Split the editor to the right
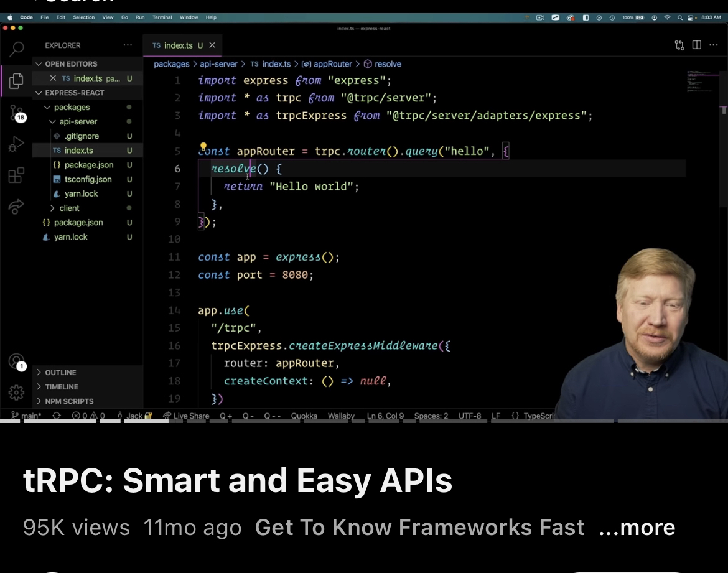The width and height of the screenshot is (728, 573). click(x=696, y=45)
